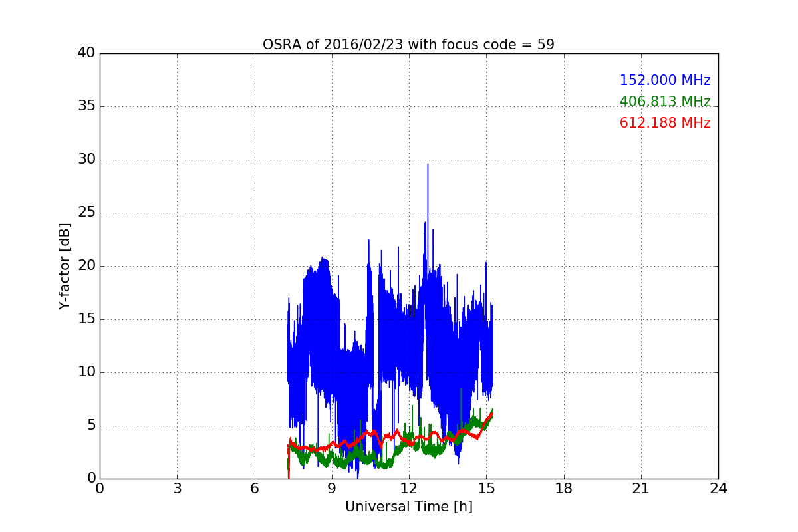Click the tallest blue spike near 30 dB
Image resolution: width=798 pixels, height=532 pixels.
point(428,166)
